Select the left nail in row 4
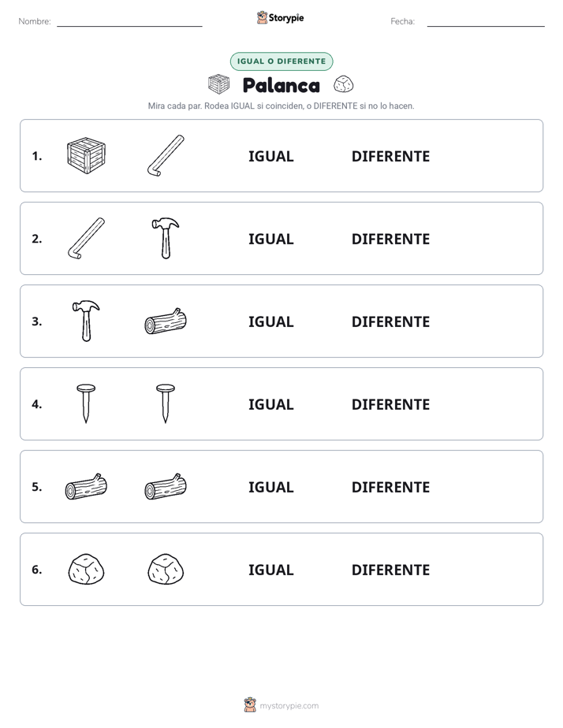Image resolution: width=563 pixels, height=728 pixels. (86, 403)
